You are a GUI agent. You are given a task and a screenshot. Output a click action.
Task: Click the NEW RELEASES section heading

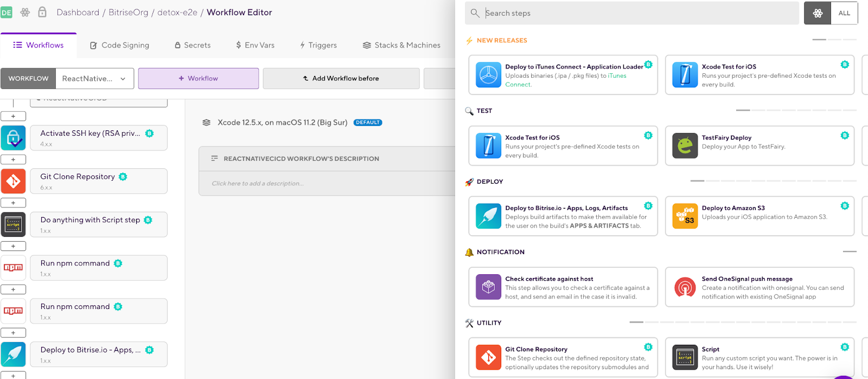502,40
